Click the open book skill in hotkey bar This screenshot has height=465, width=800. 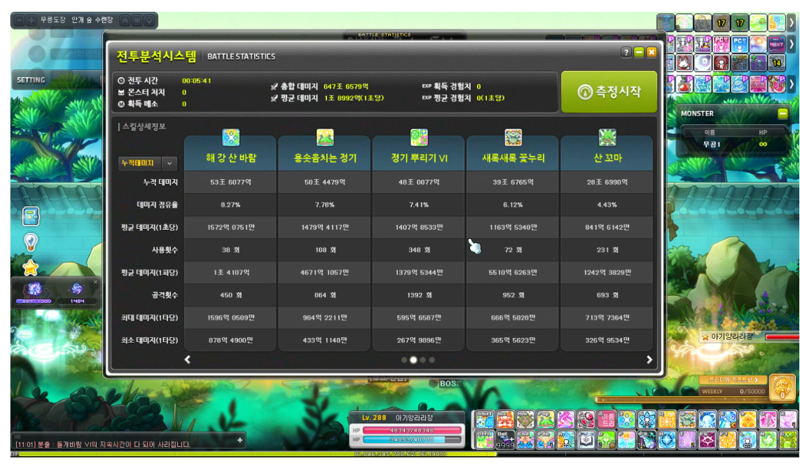pyautogui.click(x=586, y=440)
